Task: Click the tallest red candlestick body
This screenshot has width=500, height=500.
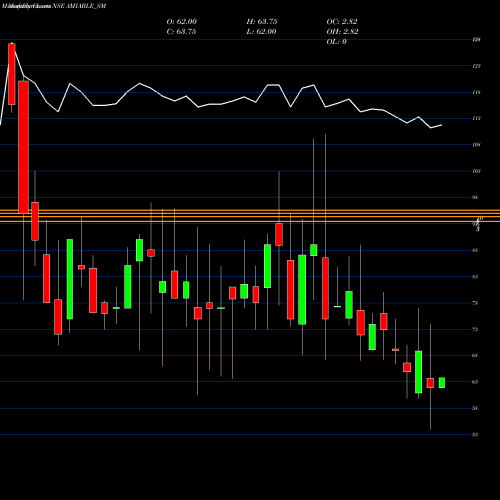Action: point(23,147)
